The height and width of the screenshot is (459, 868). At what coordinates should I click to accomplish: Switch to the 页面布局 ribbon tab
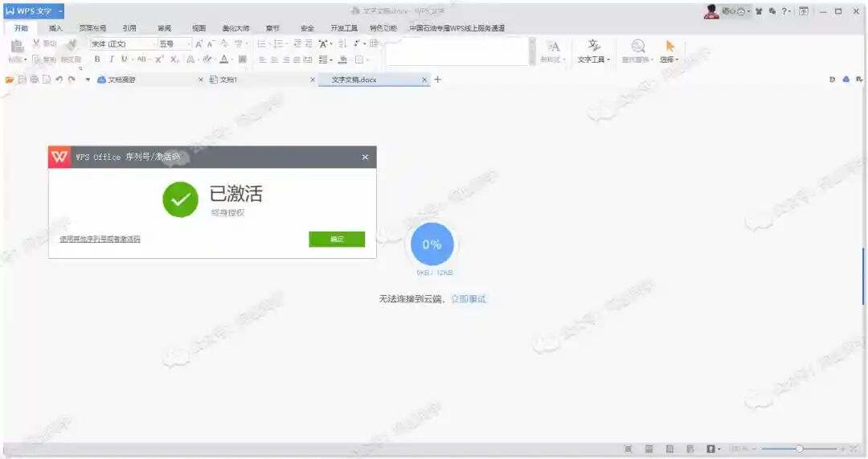point(92,28)
